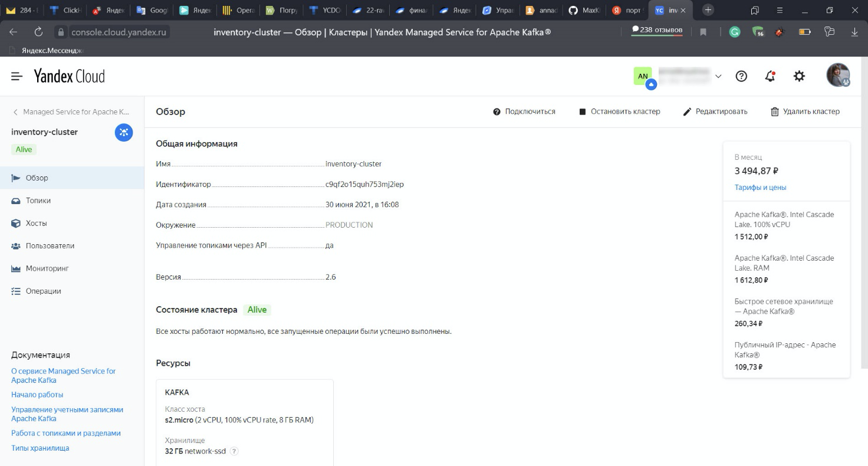
Task: Click the 1 512,00 ₽ vCPU price
Action: tap(751, 237)
